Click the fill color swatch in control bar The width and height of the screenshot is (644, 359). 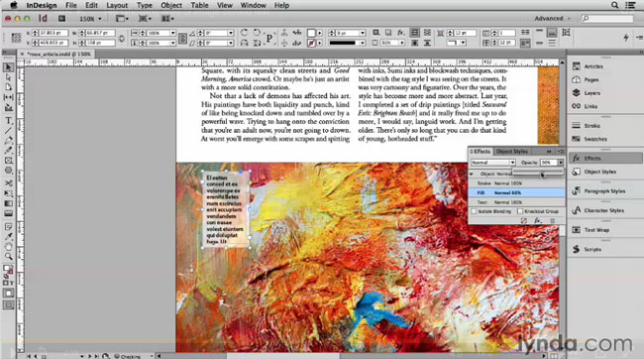tap(311, 33)
